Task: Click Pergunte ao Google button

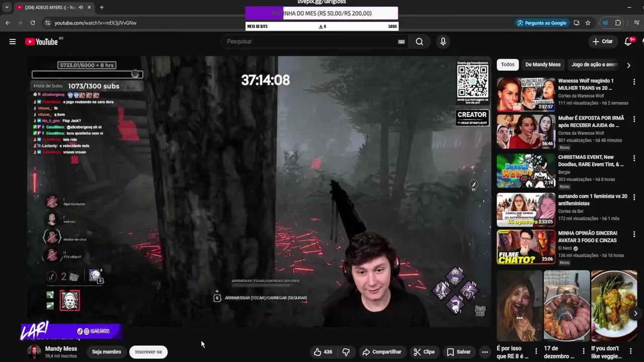Action: (x=541, y=23)
